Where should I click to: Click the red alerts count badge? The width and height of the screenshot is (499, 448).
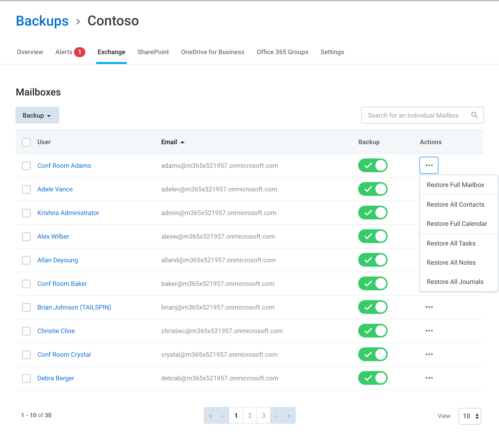tap(80, 52)
